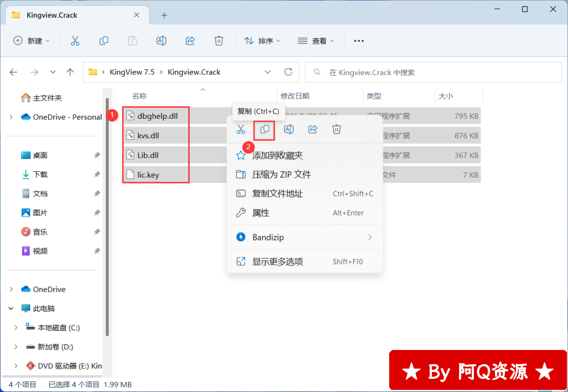This screenshot has height=392, width=568.
Task: Open 主文件夹 in the navigation pane
Action: click(x=42, y=98)
